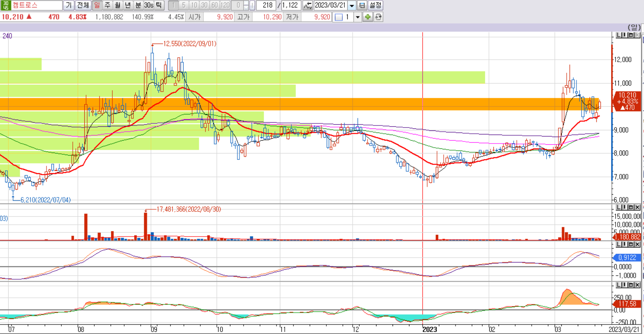Open the 기 stock search button

click(x=69, y=5)
